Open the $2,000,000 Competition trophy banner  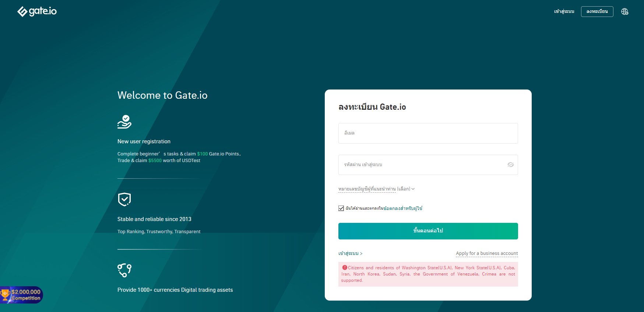[x=21, y=295]
